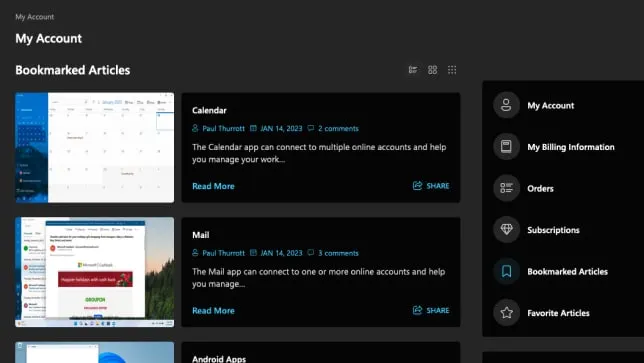Open the Mail article title

click(x=200, y=235)
